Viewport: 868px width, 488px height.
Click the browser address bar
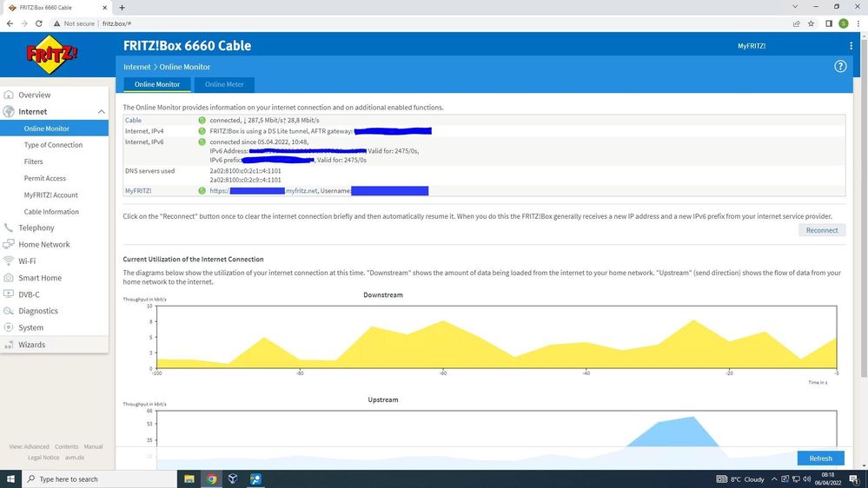pos(434,23)
